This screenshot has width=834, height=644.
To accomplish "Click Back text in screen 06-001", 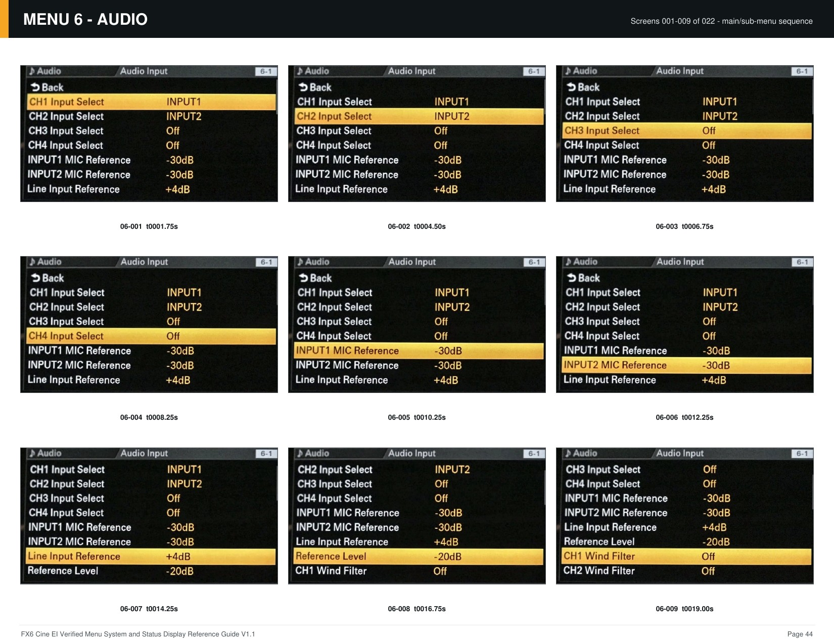I will coord(53,87).
